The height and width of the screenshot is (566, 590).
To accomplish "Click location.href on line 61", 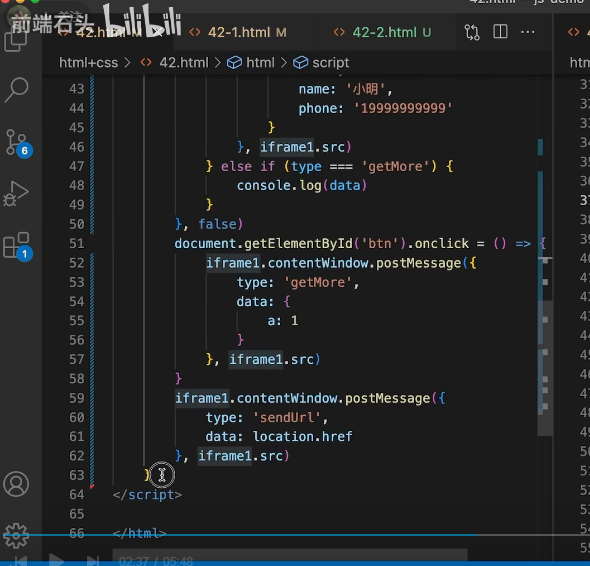I will point(303,437).
